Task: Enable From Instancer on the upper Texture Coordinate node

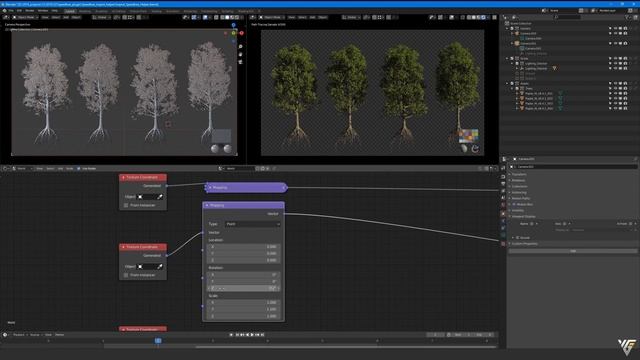Action: tap(126, 205)
